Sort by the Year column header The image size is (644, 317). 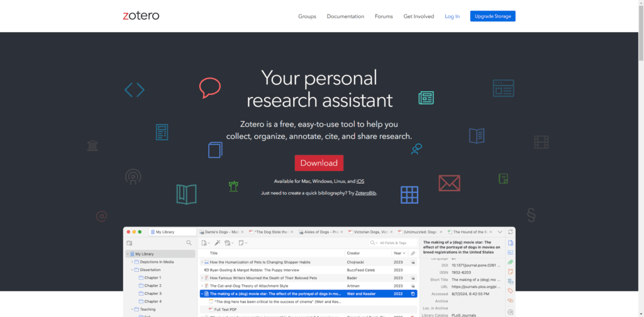click(399, 253)
